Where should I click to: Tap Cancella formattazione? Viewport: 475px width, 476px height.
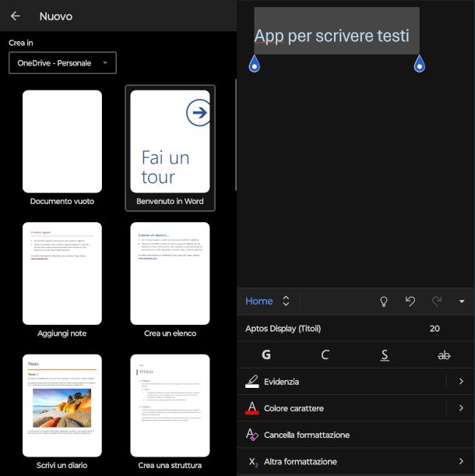pyautogui.click(x=355, y=435)
